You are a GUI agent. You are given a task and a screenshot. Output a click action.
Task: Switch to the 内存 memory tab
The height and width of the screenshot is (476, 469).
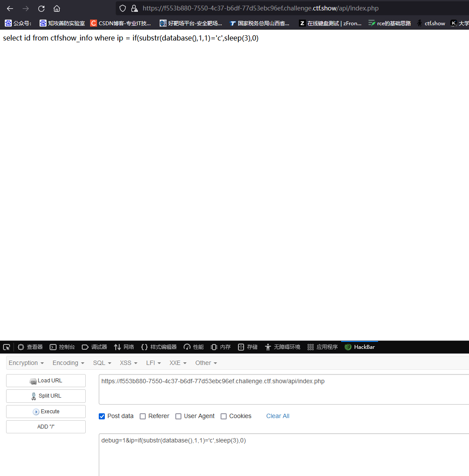point(221,347)
